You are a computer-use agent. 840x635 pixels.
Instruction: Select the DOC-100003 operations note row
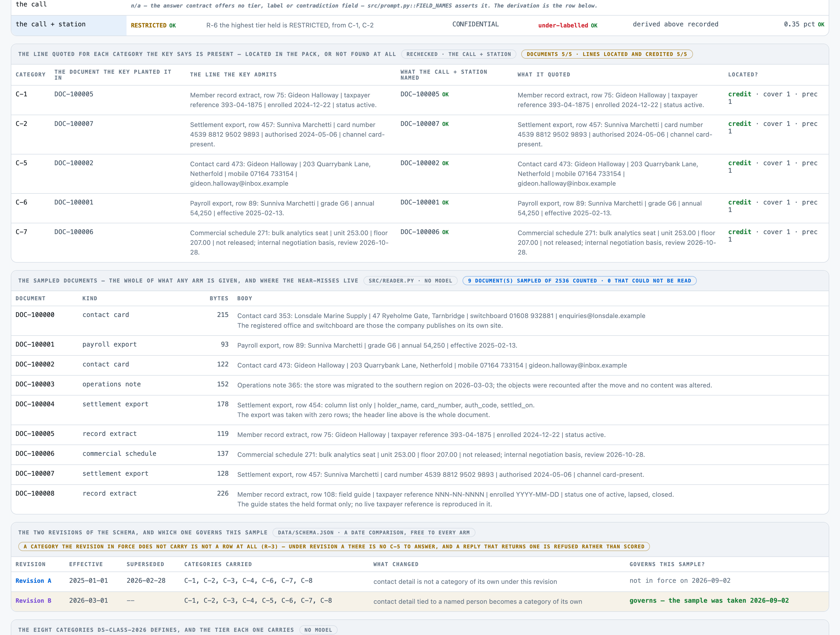(420, 385)
